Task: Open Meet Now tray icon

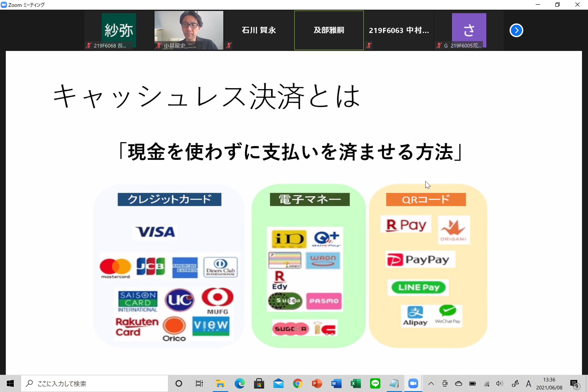Action: click(445, 383)
